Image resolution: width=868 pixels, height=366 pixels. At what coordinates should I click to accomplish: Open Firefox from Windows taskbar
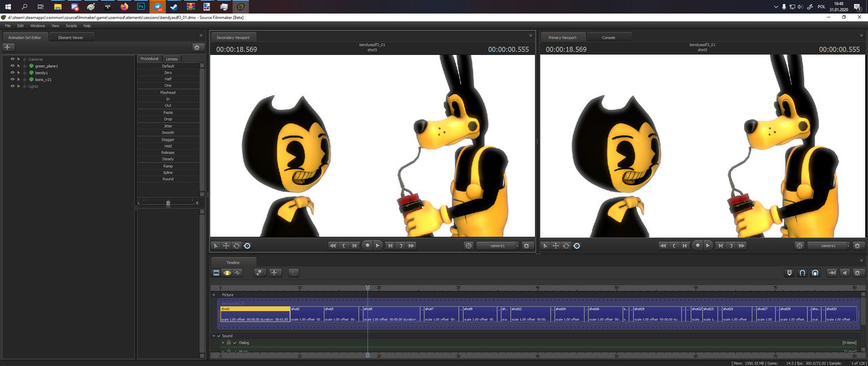tap(123, 7)
